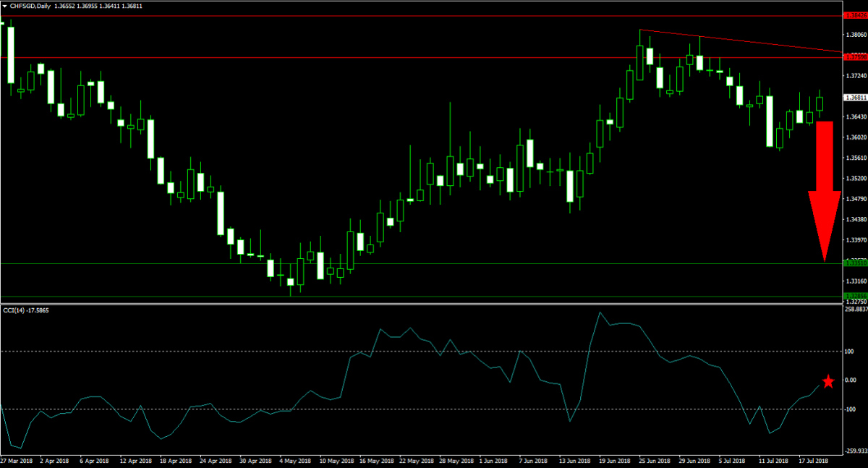Image resolution: width=868 pixels, height=468 pixels.
Task: Click the current price label 1.36811
Action: [x=856, y=97]
